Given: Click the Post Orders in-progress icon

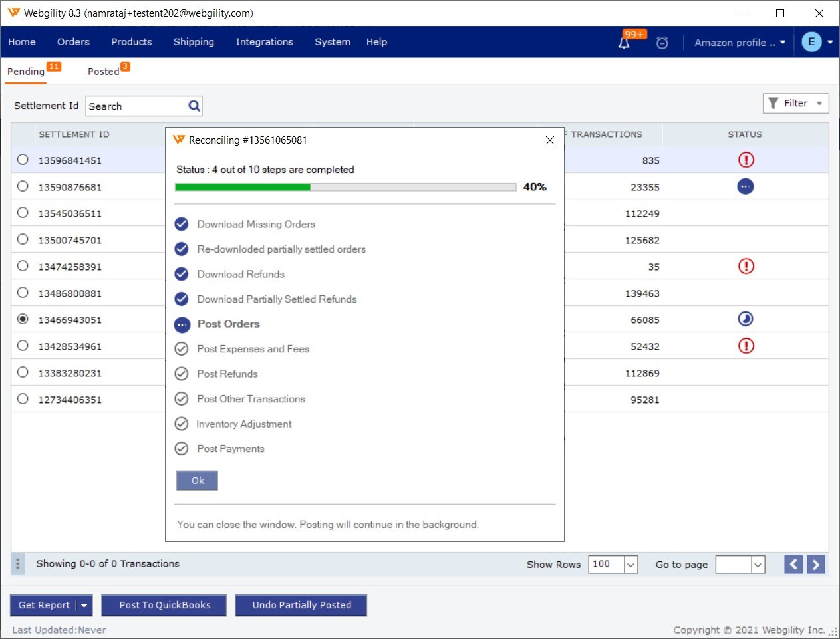Looking at the screenshot, I should click(182, 324).
